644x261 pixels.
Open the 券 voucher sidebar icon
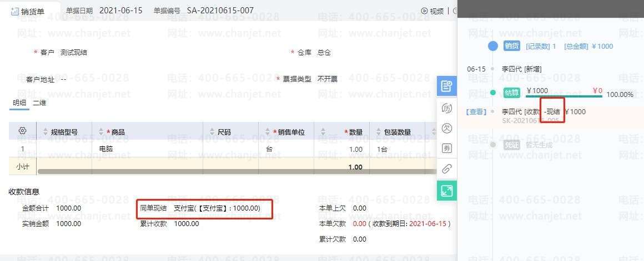(446, 148)
